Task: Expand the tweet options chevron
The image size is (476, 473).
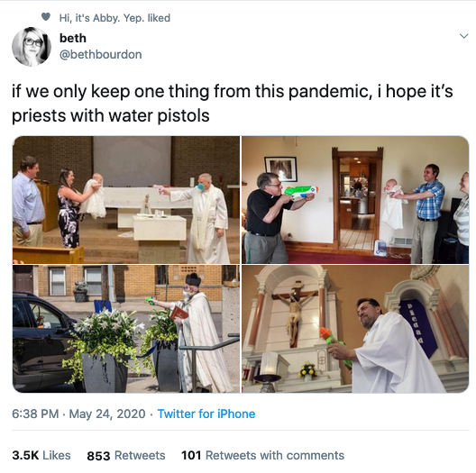Action: (x=463, y=36)
